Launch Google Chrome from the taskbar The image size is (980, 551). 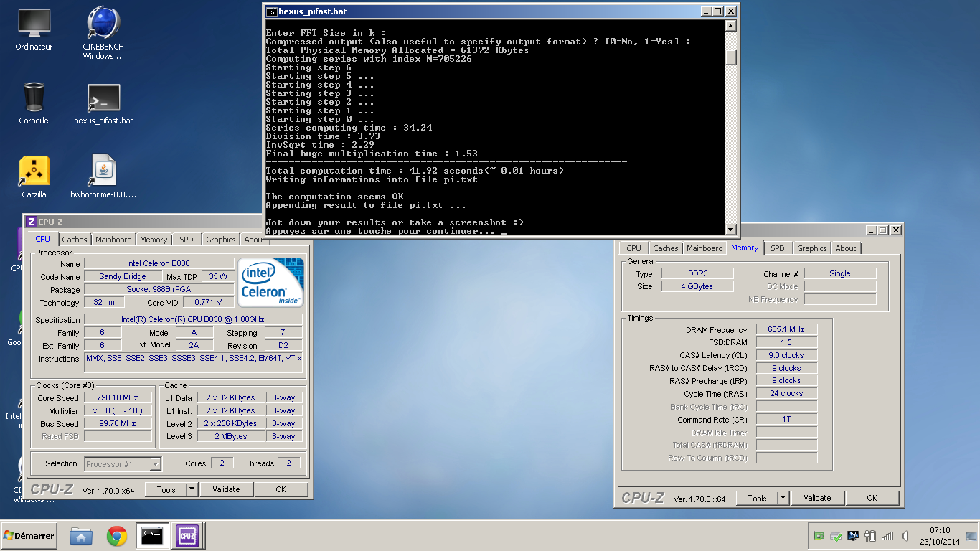point(117,536)
